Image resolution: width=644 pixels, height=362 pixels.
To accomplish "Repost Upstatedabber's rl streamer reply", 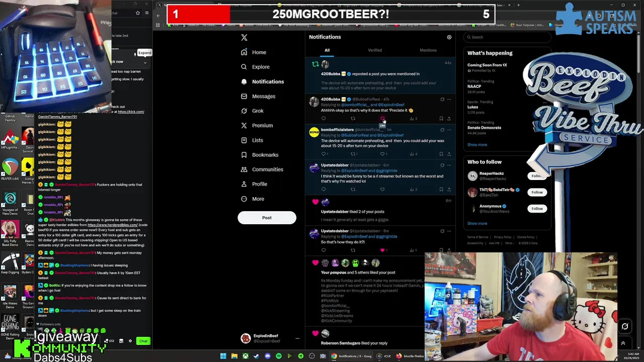I will coord(353,190).
